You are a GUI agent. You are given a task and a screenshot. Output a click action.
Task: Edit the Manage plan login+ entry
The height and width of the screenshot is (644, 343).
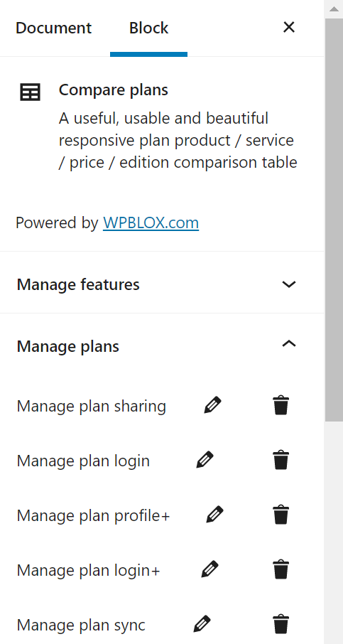[209, 569]
